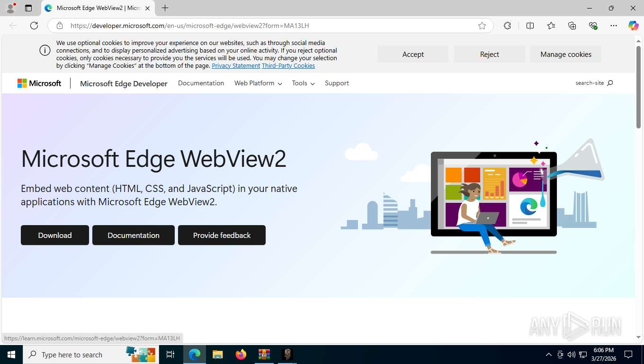Open File Explorer from taskbar
The image size is (644, 364).
pyautogui.click(x=217, y=355)
